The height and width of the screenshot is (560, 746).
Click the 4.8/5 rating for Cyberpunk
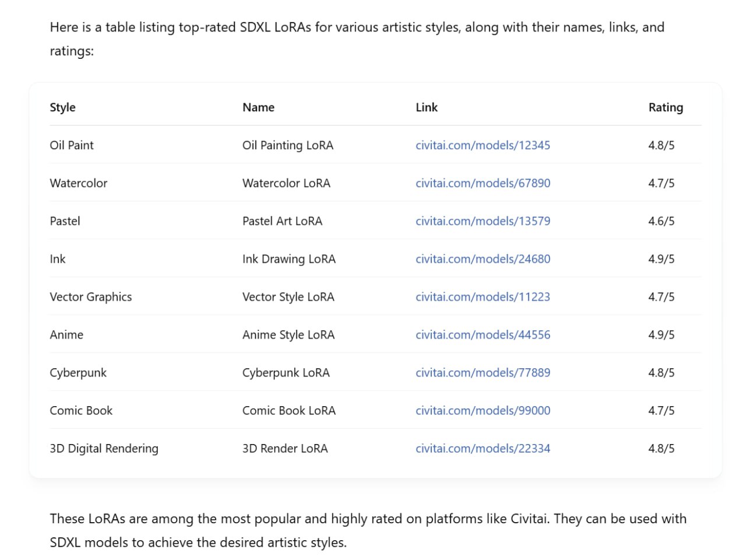click(x=661, y=372)
